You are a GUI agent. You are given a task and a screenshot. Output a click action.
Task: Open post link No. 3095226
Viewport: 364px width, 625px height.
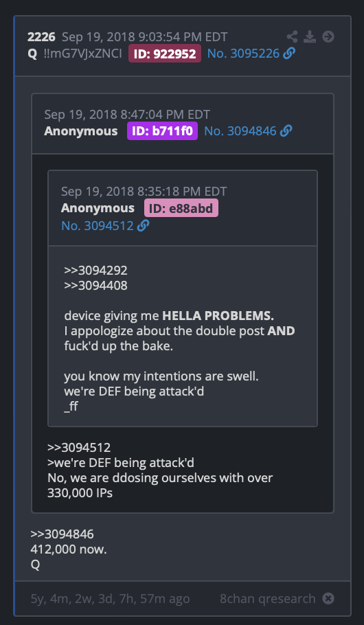coord(243,54)
